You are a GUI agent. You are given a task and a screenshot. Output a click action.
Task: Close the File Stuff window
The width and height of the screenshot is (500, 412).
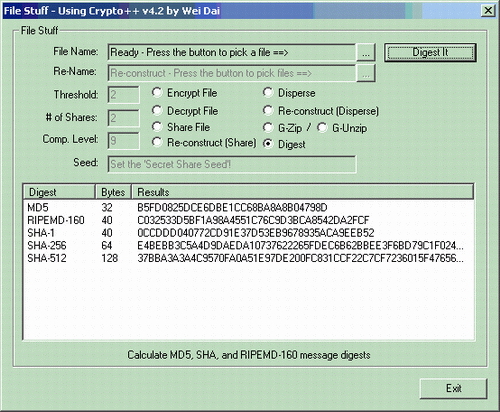pyautogui.click(x=488, y=11)
